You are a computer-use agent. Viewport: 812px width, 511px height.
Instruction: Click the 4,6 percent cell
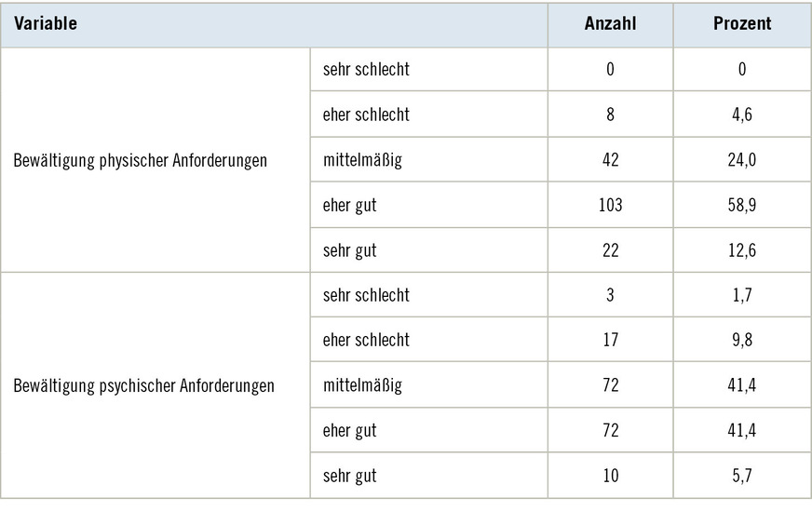(742, 115)
